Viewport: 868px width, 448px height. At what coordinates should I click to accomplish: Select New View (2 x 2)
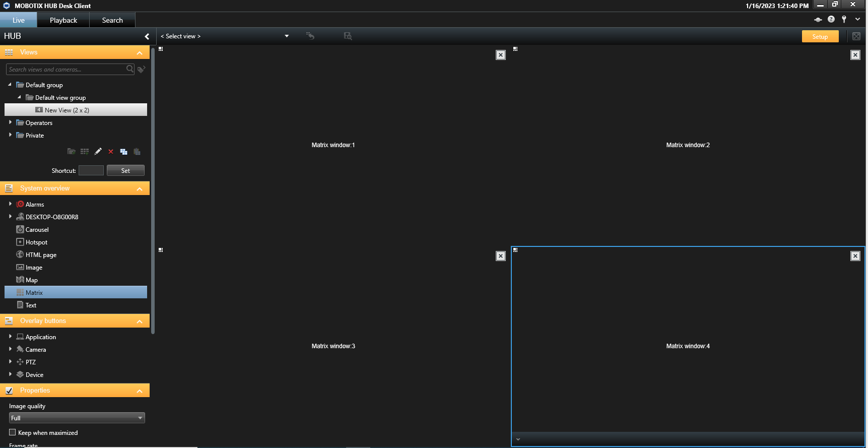coord(76,110)
